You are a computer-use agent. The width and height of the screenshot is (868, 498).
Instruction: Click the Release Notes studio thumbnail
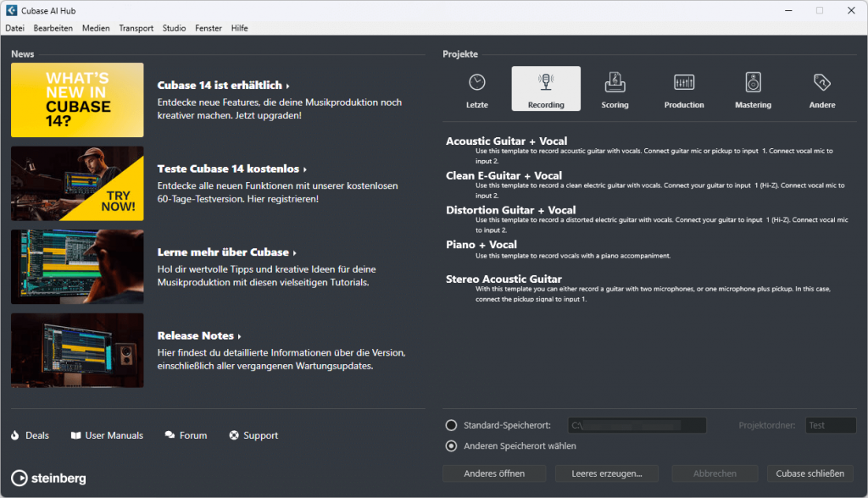pyautogui.click(x=77, y=351)
